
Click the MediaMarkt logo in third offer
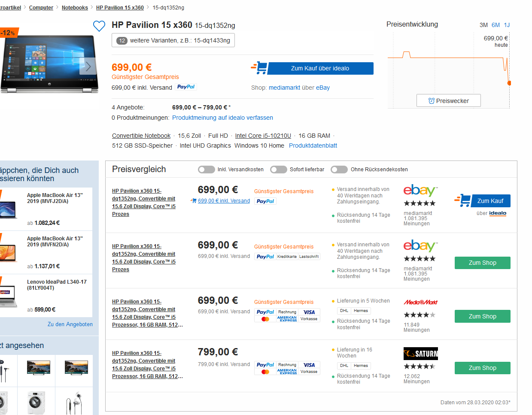point(420,302)
